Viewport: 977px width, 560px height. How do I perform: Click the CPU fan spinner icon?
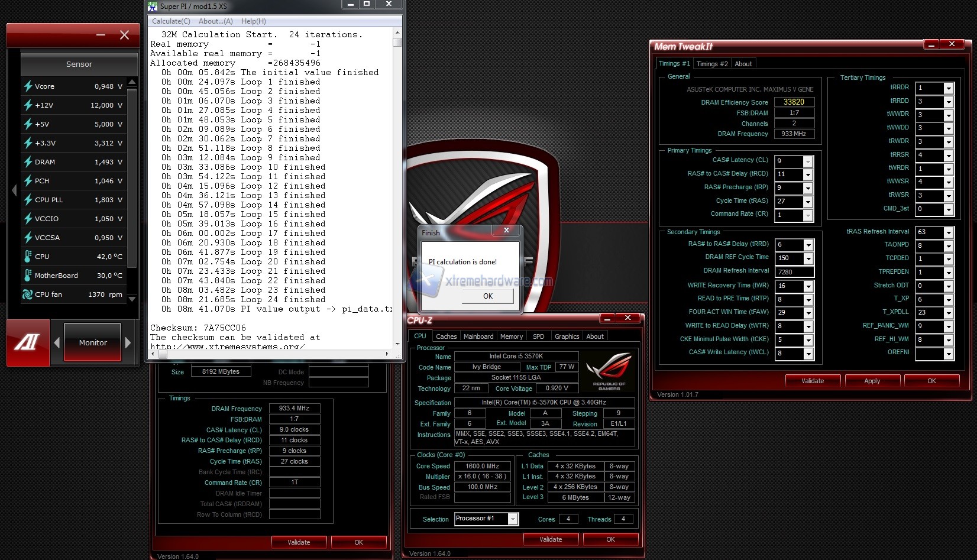click(x=28, y=294)
